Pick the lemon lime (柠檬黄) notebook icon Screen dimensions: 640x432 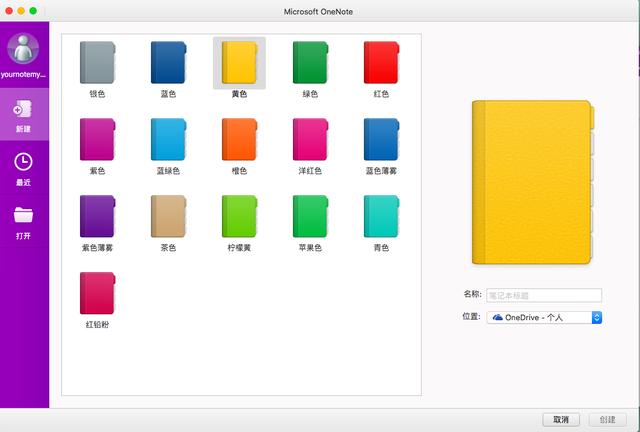tap(239, 216)
